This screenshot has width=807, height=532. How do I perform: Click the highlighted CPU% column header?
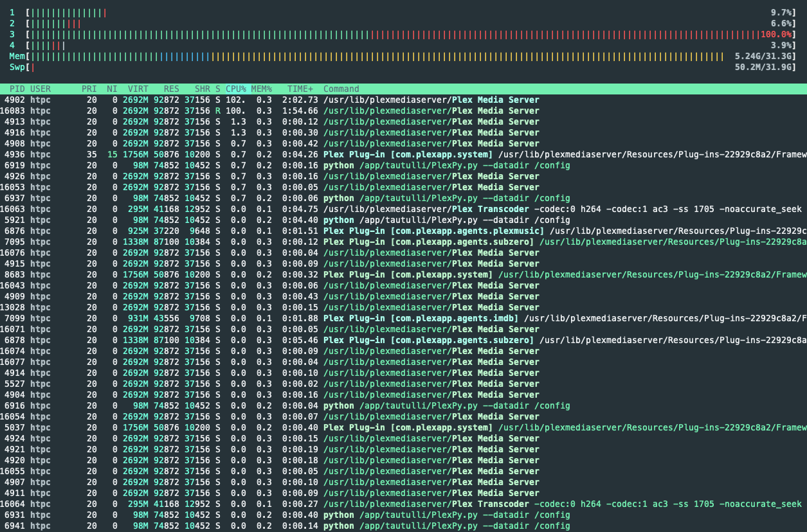click(x=236, y=89)
